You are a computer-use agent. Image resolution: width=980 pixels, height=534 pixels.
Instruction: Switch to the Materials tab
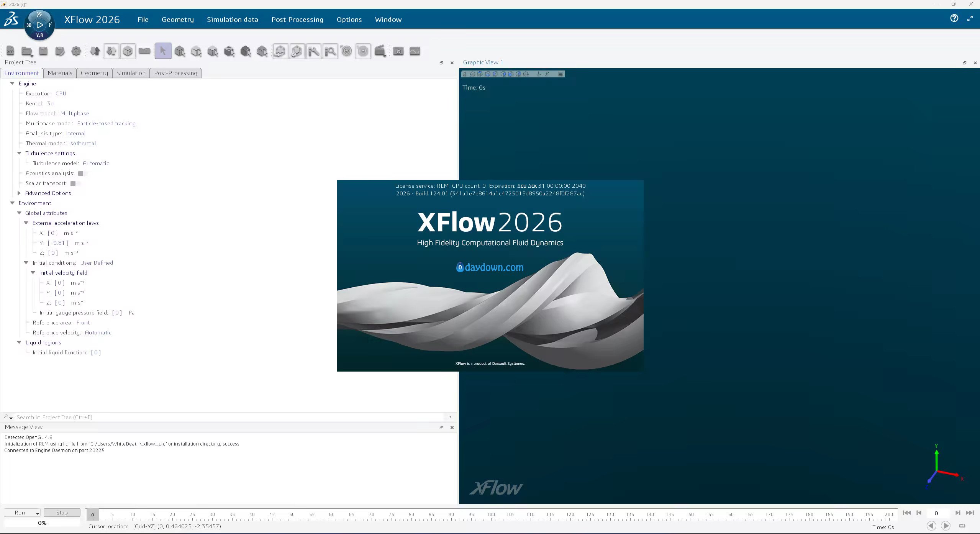click(x=60, y=73)
